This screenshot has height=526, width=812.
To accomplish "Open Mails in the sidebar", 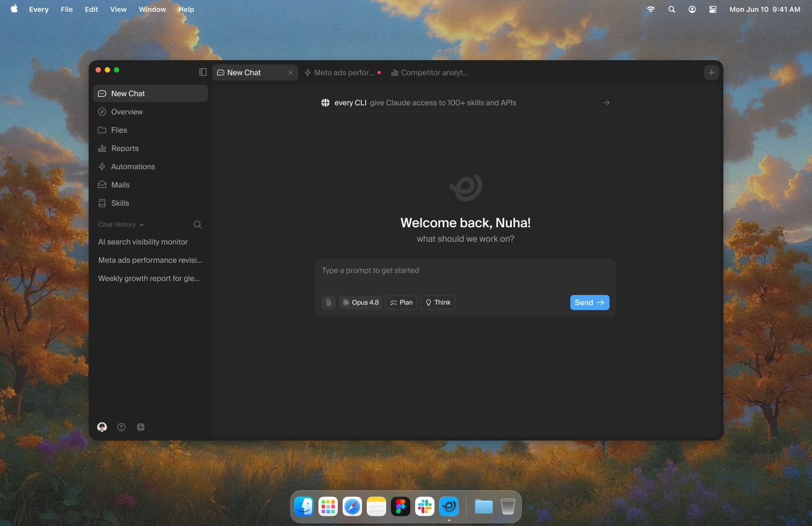I will click(x=150, y=185).
